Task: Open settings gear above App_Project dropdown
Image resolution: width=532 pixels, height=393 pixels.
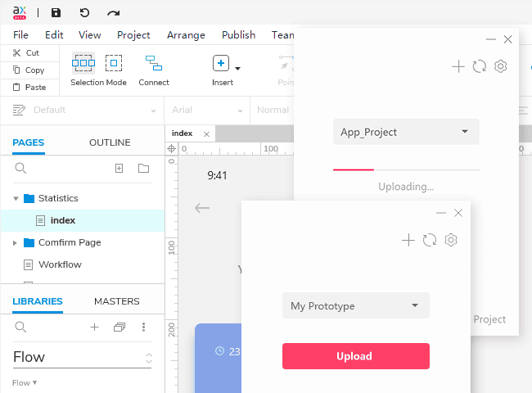Action: (501, 66)
